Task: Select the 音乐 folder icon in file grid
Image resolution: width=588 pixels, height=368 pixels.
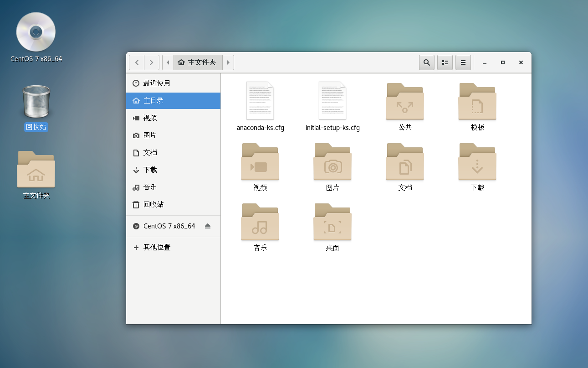Action: point(260,222)
